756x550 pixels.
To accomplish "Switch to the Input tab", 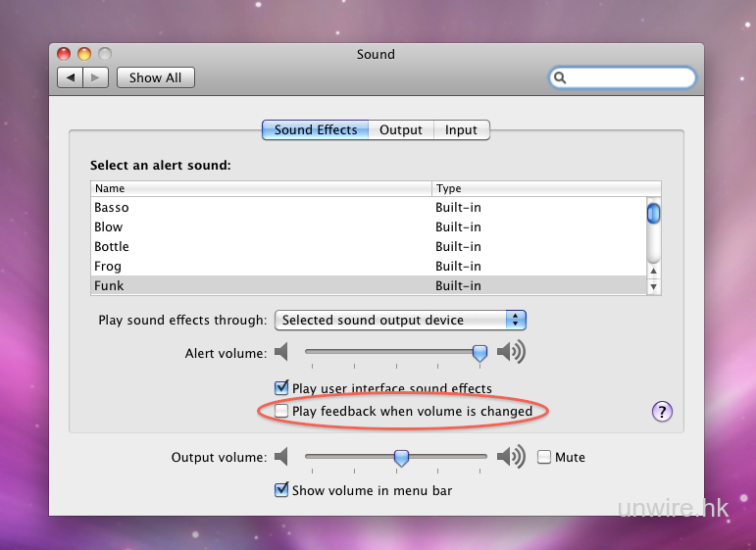I will coord(461,129).
